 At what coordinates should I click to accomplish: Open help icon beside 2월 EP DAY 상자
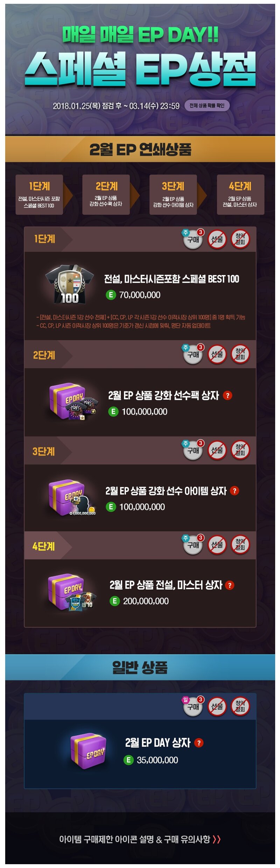[x=199, y=743]
